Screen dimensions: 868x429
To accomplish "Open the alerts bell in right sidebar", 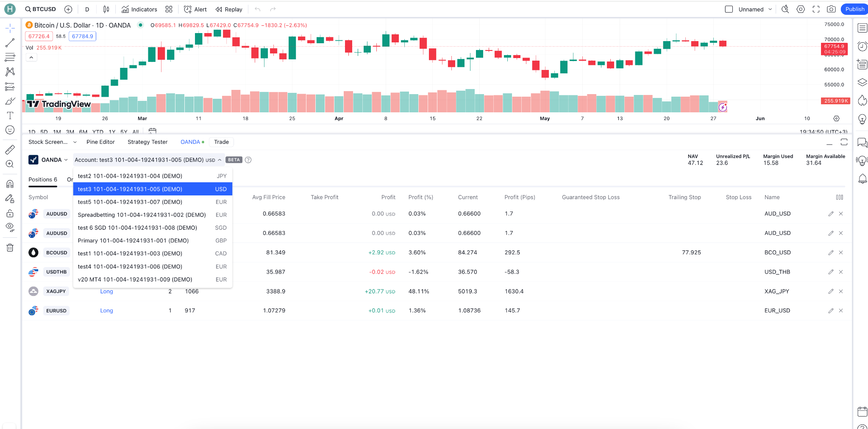I will click(862, 179).
